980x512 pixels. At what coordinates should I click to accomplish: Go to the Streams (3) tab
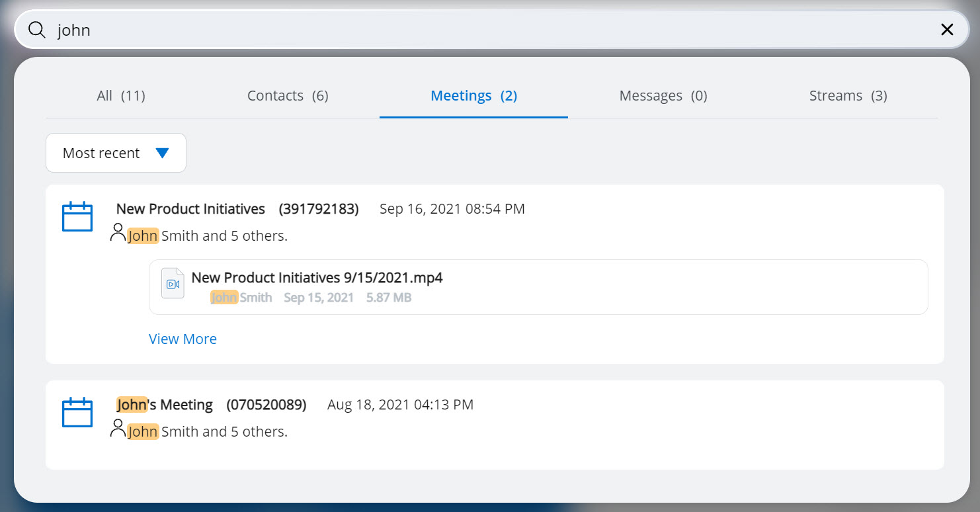click(x=848, y=96)
